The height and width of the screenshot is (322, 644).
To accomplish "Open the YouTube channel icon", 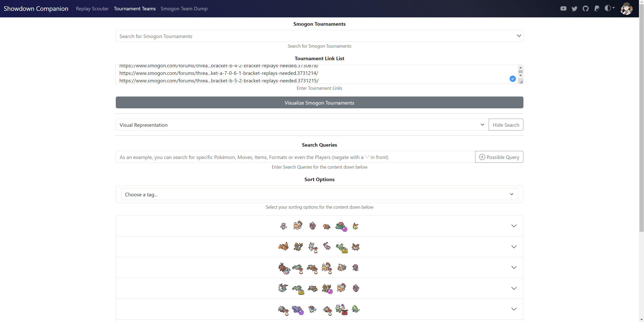I will coord(563,9).
